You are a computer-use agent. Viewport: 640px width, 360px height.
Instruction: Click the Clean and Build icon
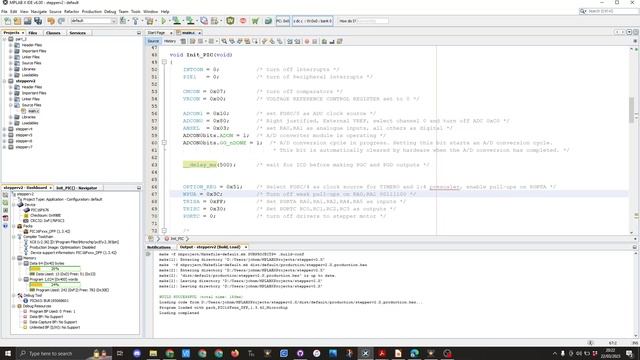(x=150, y=21)
